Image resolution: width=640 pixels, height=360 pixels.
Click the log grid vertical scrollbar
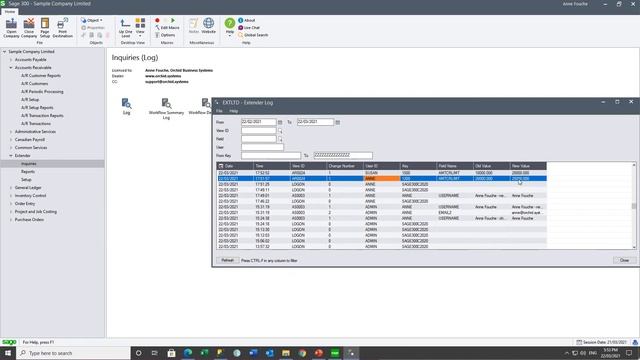pos(634,206)
